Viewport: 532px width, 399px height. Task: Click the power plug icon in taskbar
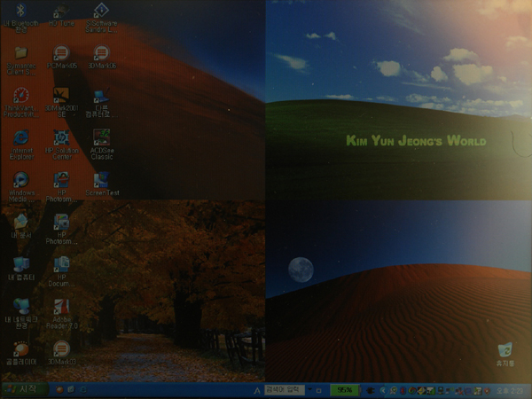pos(371,390)
